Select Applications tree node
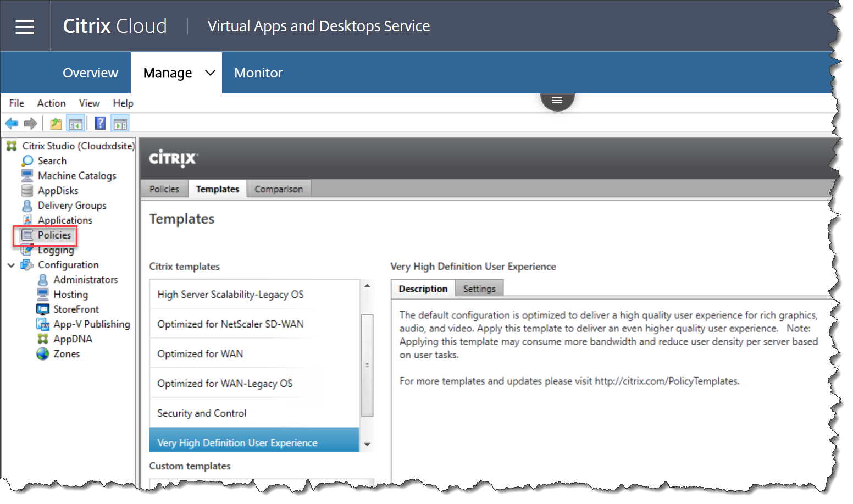This screenshot has height=504, width=853. click(x=65, y=220)
